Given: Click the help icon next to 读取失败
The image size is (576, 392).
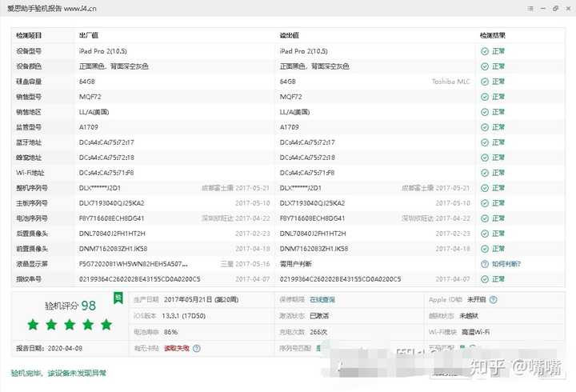Looking at the screenshot, I should (x=197, y=348).
